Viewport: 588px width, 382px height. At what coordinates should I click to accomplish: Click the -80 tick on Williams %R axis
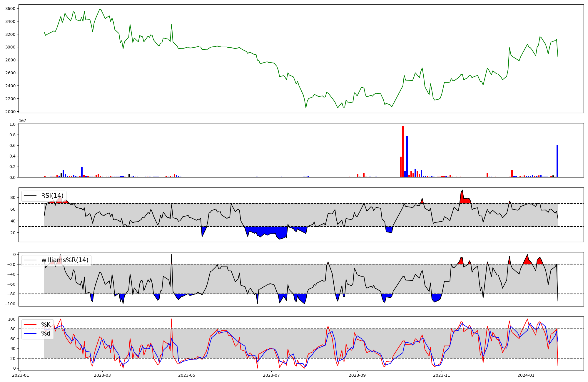tap(11, 294)
